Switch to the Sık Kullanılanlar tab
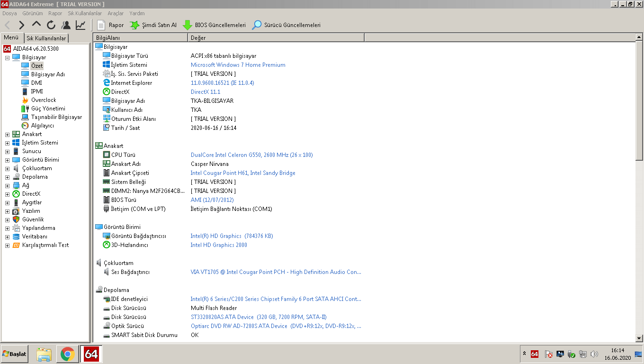644x364 pixels. pyautogui.click(x=46, y=38)
